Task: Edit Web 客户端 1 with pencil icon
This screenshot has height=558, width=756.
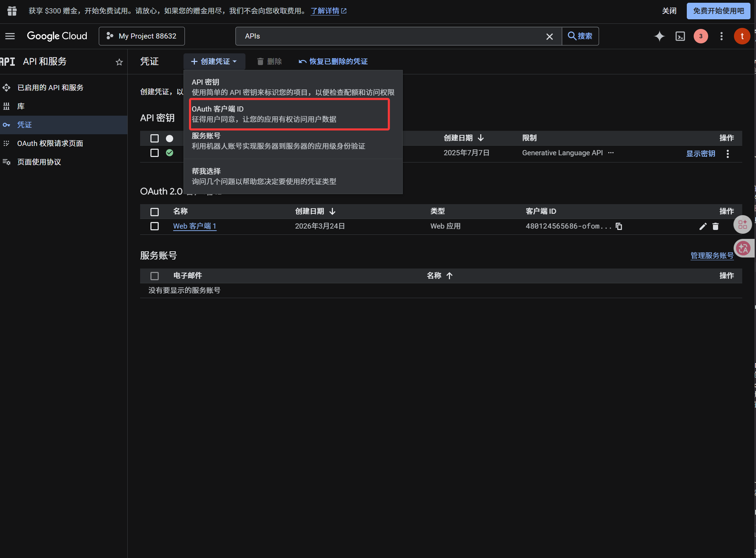Action: (x=703, y=226)
